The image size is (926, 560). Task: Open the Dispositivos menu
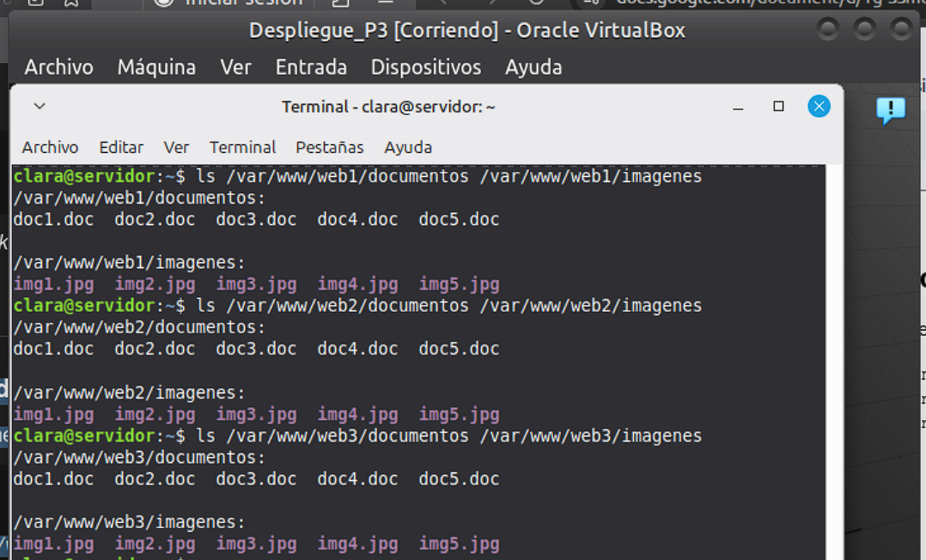pyautogui.click(x=425, y=67)
